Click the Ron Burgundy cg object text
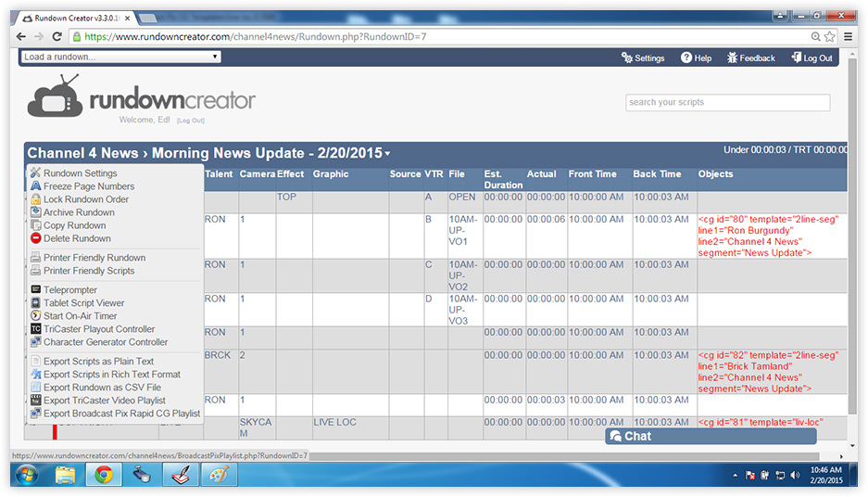 pos(768,236)
